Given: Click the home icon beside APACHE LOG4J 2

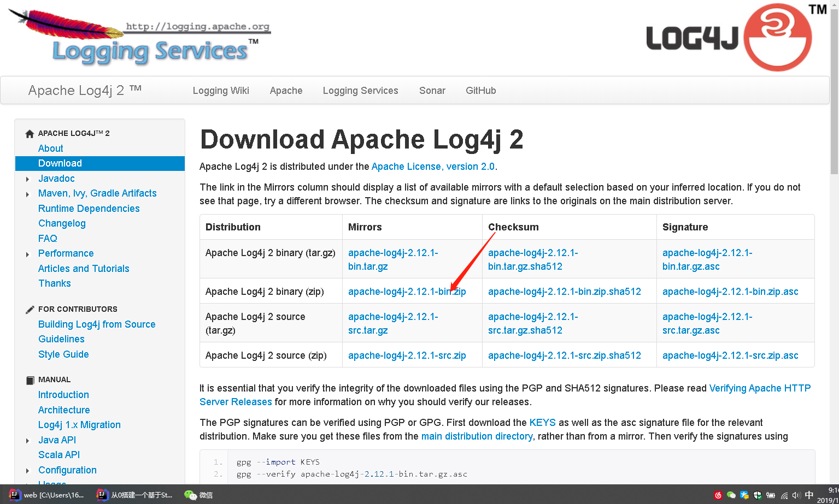Looking at the screenshot, I should [x=30, y=134].
